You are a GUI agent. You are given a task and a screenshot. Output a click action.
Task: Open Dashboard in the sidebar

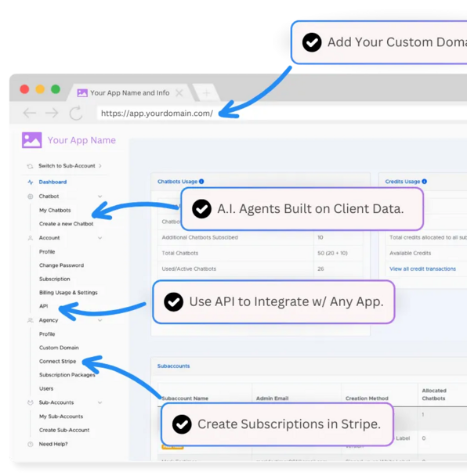[52, 182]
